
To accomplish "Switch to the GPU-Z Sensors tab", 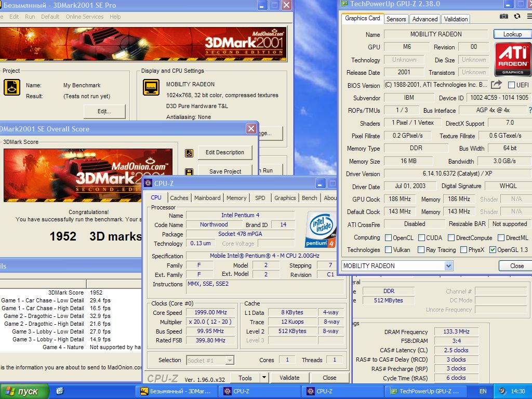I will tap(396, 19).
